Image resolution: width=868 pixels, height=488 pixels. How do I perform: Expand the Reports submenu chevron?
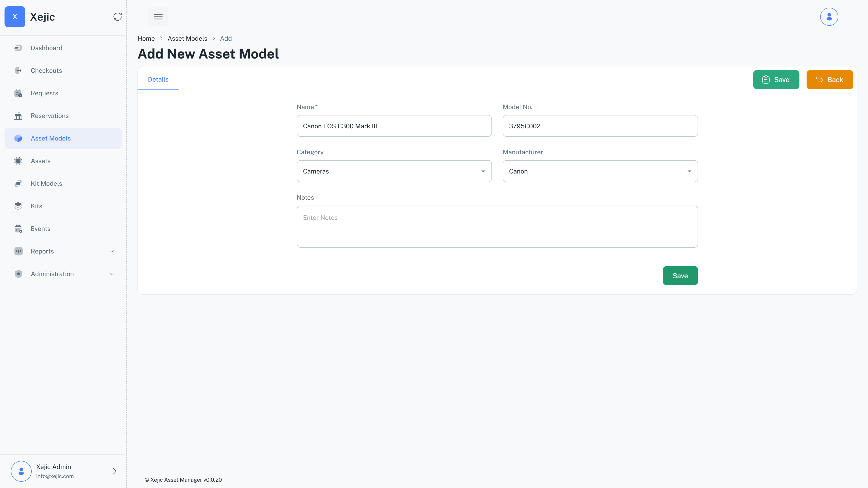[x=111, y=251]
